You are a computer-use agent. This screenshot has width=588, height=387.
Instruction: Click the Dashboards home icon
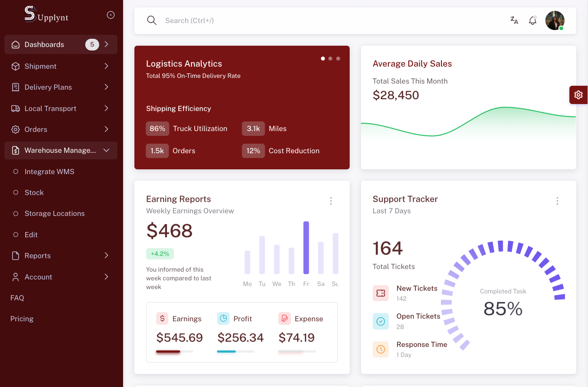[16, 44]
